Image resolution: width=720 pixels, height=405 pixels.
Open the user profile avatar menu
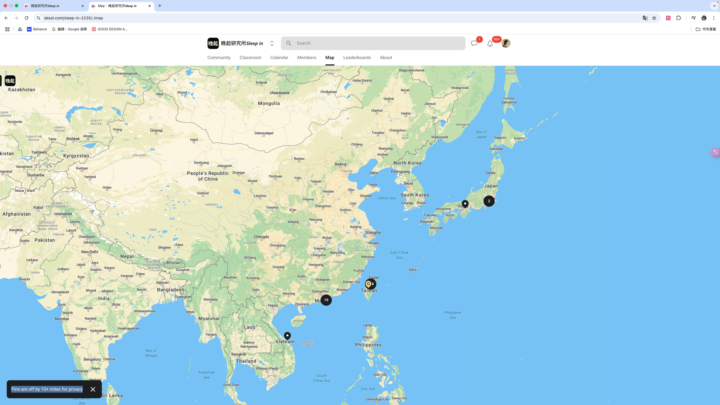coord(506,43)
